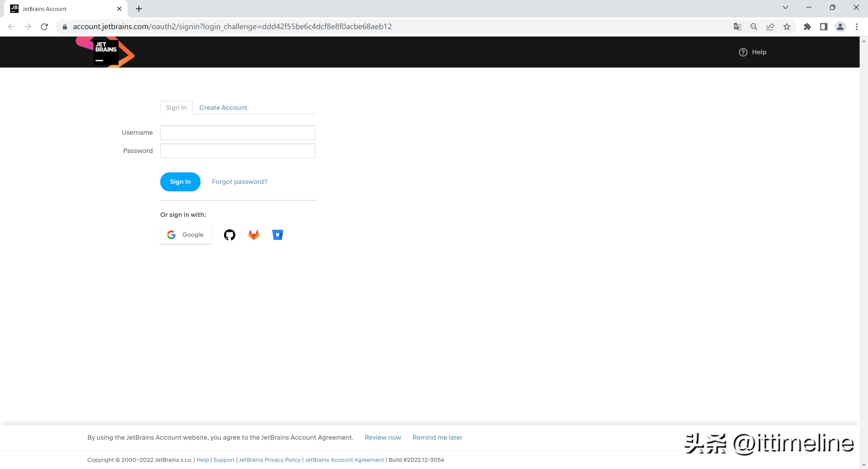The height and width of the screenshot is (469, 868).
Task: Restore down the browser window
Action: [x=832, y=7]
